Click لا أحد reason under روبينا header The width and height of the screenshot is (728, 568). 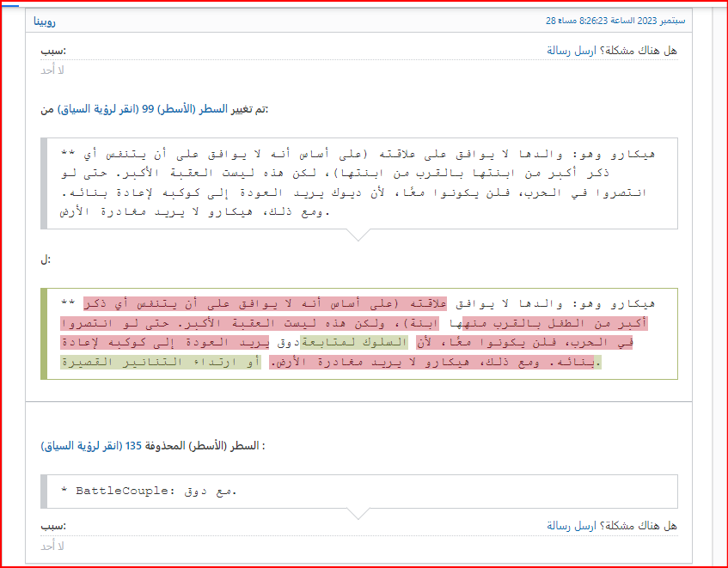[x=52, y=70]
